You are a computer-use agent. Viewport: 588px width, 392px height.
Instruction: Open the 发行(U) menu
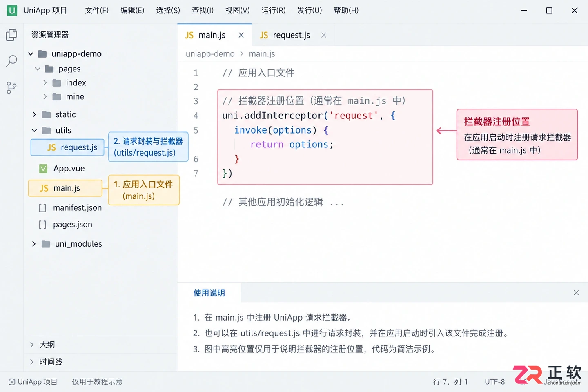pos(310,11)
